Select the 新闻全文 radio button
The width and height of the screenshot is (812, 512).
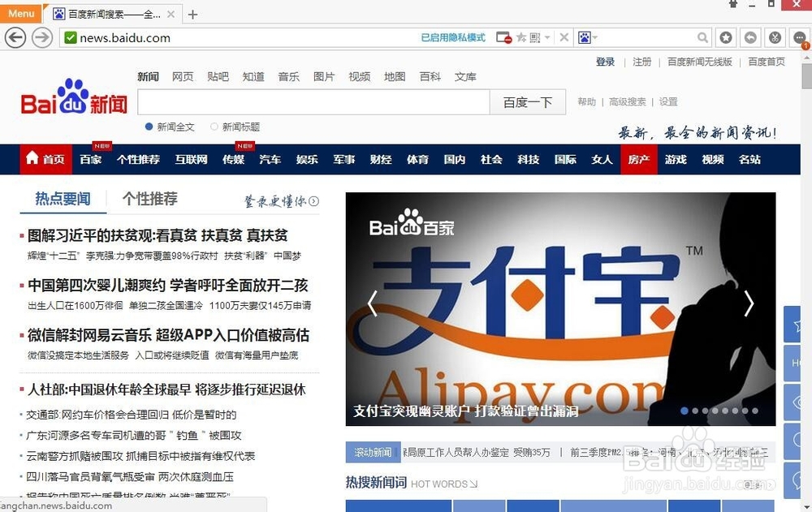[x=149, y=127]
